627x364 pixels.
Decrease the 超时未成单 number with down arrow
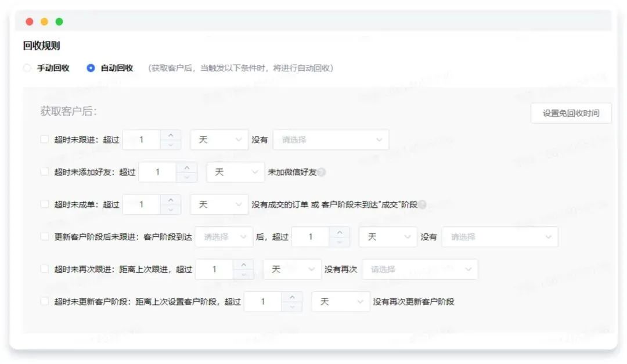171,209
